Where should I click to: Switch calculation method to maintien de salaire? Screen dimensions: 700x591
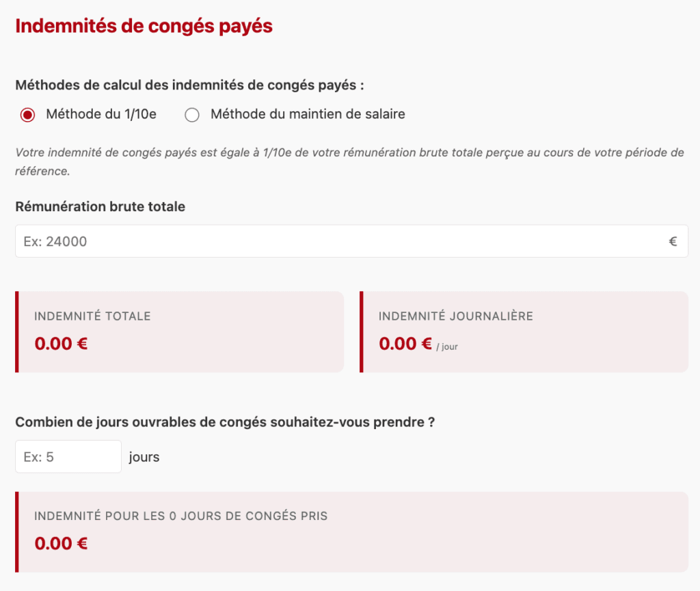pos(192,114)
